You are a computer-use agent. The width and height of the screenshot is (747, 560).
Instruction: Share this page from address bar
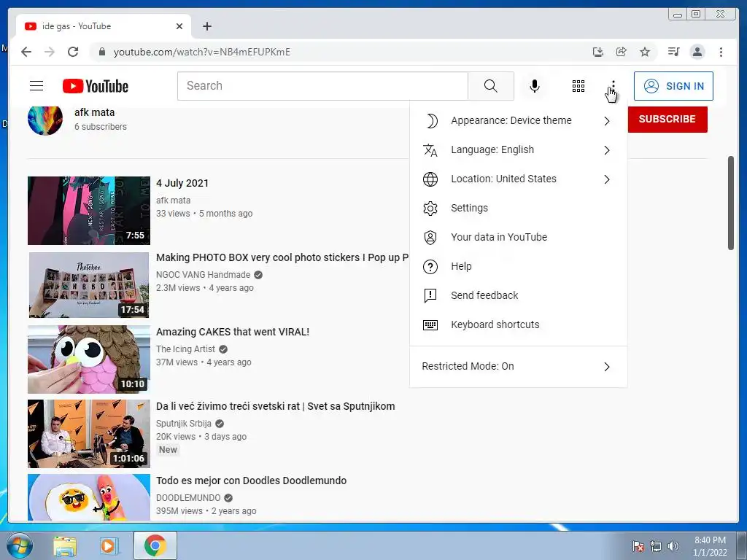pyautogui.click(x=622, y=52)
